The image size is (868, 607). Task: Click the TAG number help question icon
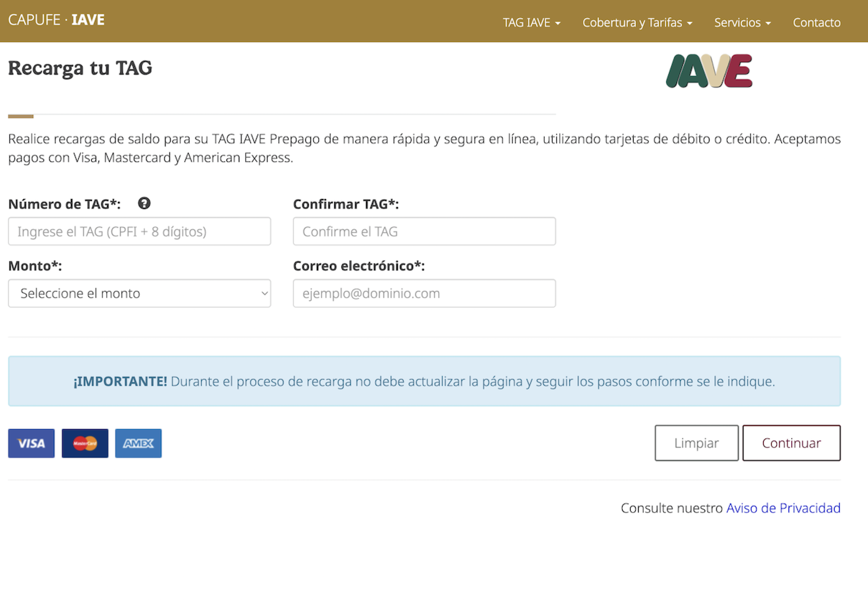tap(144, 204)
